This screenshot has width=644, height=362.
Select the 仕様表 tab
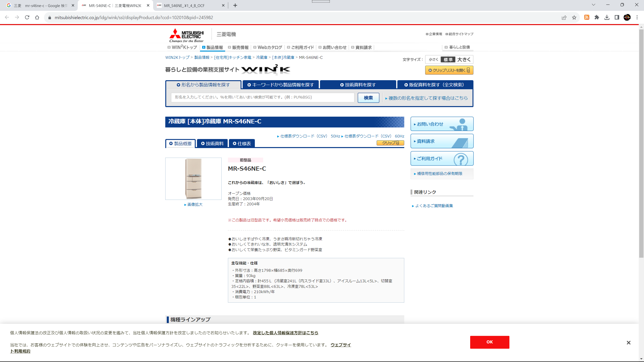242,144
